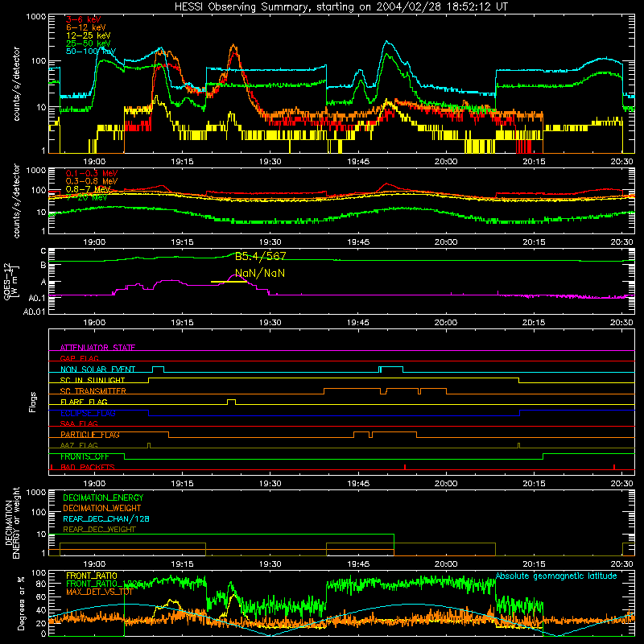Select the orange 6-12 keV legend label
The height and width of the screenshot is (644, 644).
[x=86, y=27]
